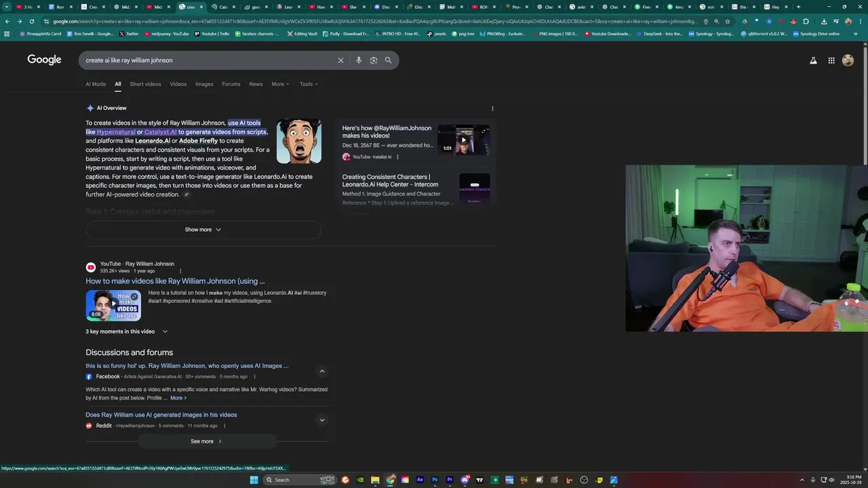Image resolution: width=868 pixels, height=488 pixels.
Task: Click the shocked cartoon face image
Action: (299, 141)
